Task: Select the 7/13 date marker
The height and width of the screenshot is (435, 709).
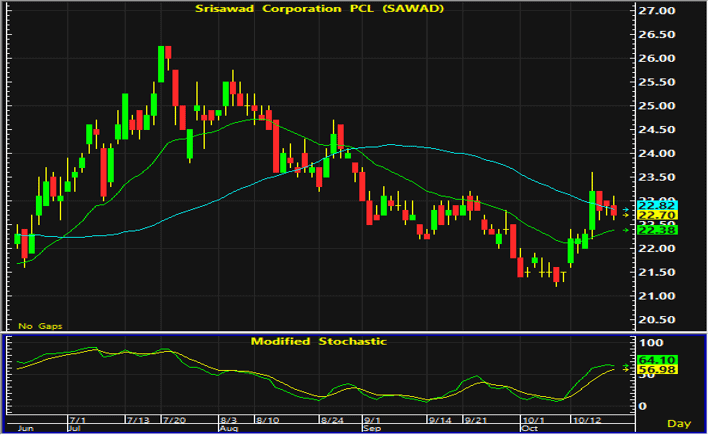Action: (138, 420)
